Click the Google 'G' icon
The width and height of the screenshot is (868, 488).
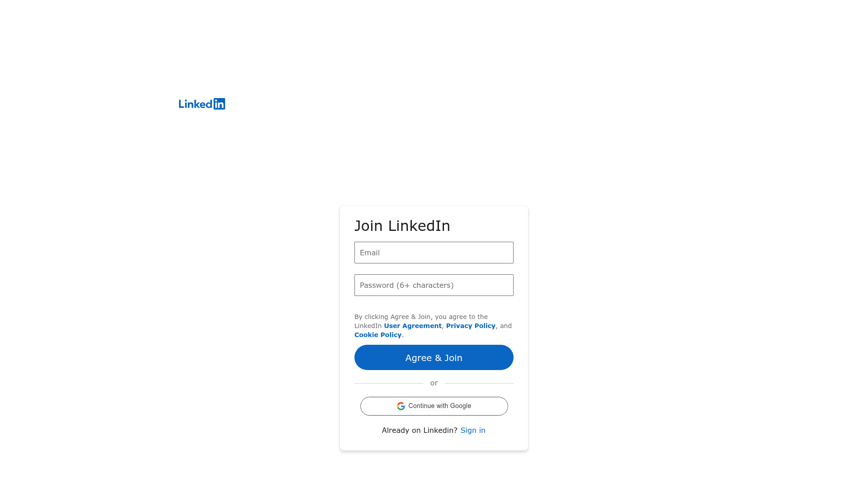click(401, 406)
